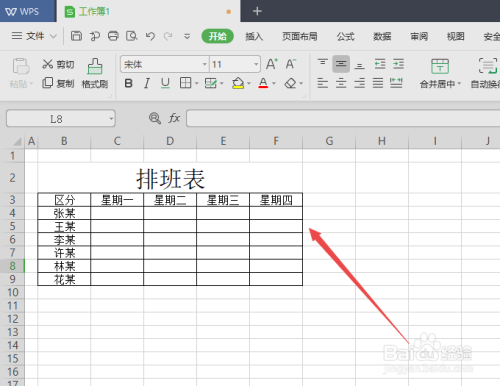Toggle Italic formatting
The width and height of the screenshot is (500, 386).
tap(147, 83)
